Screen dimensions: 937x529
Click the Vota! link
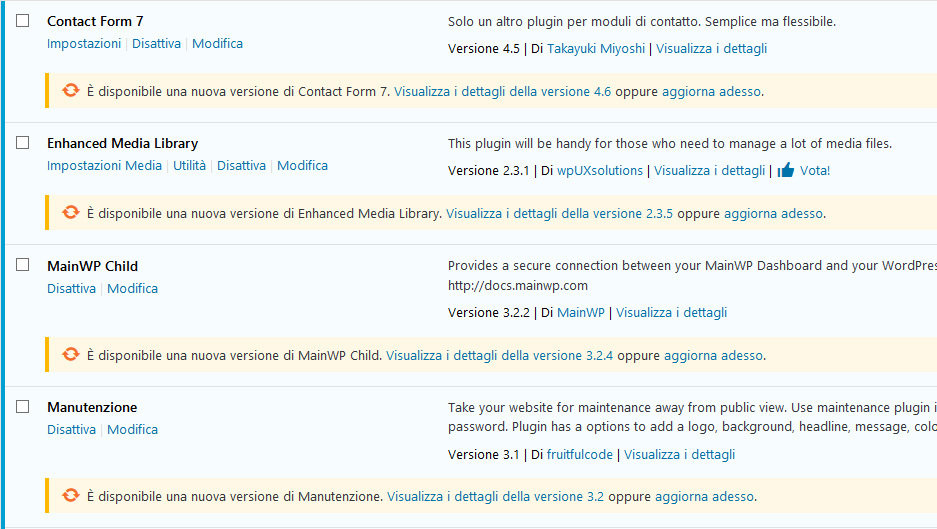click(x=815, y=170)
